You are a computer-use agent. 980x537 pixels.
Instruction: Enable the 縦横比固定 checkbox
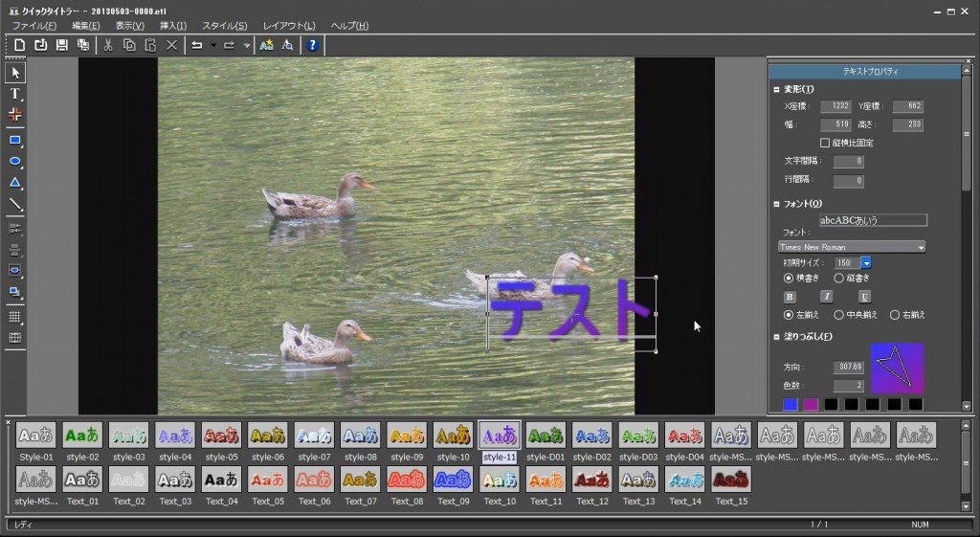[825, 144]
